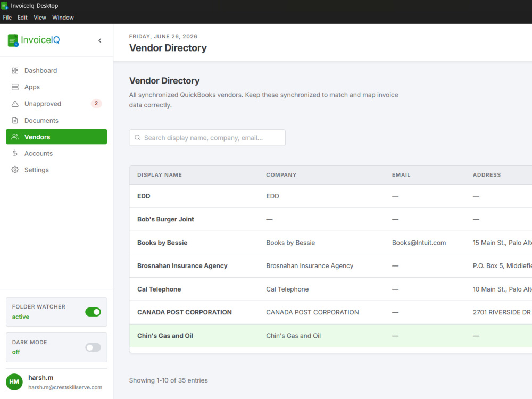
Task: Navigate to Documents
Action: coord(56,120)
